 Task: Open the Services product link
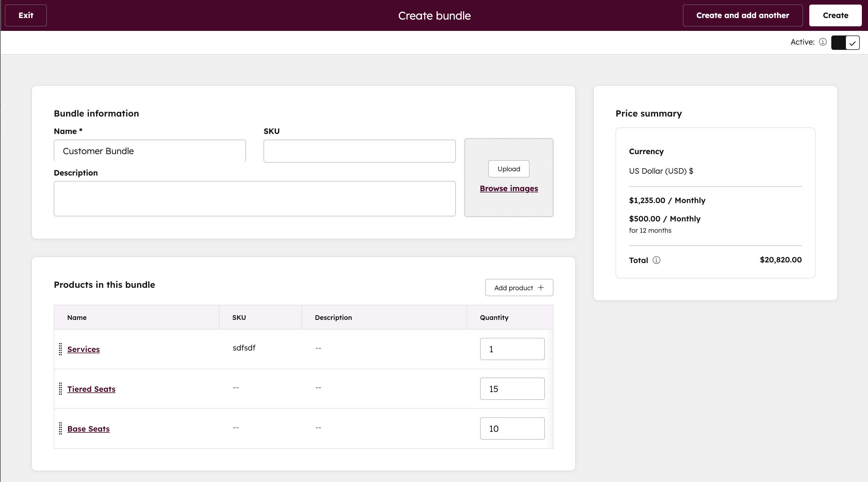pyautogui.click(x=83, y=349)
